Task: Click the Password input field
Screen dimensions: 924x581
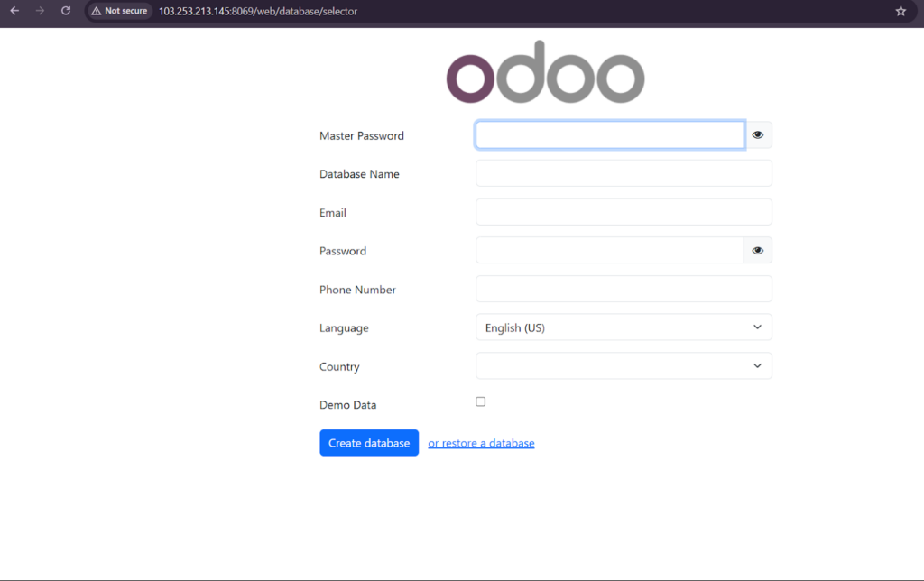Action: tap(609, 250)
